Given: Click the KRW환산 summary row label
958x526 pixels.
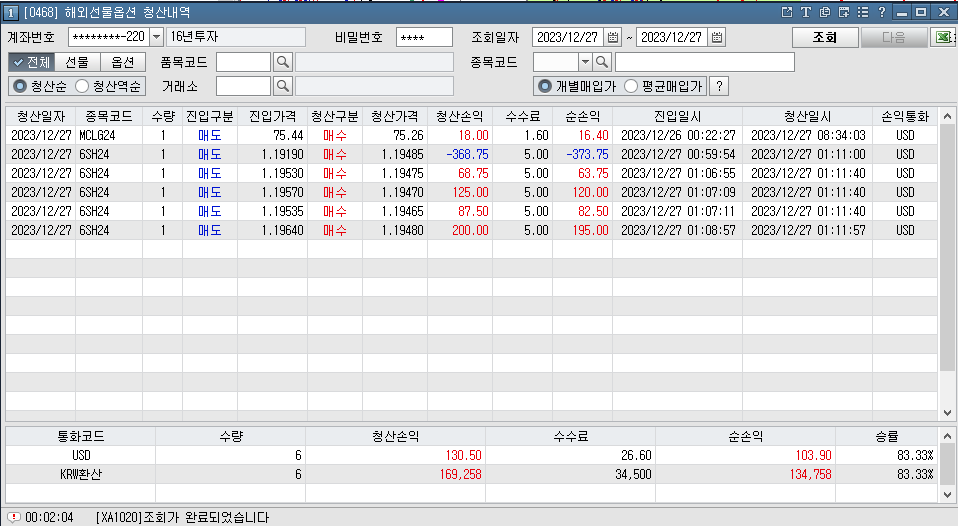Looking at the screenshot, I should point(81,474).
